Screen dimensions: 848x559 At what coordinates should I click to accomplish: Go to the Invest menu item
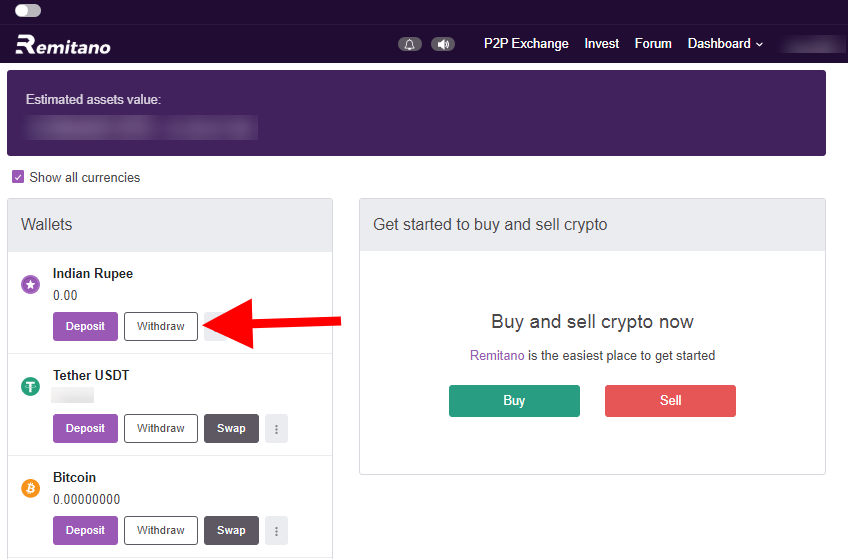coord(601,44)
